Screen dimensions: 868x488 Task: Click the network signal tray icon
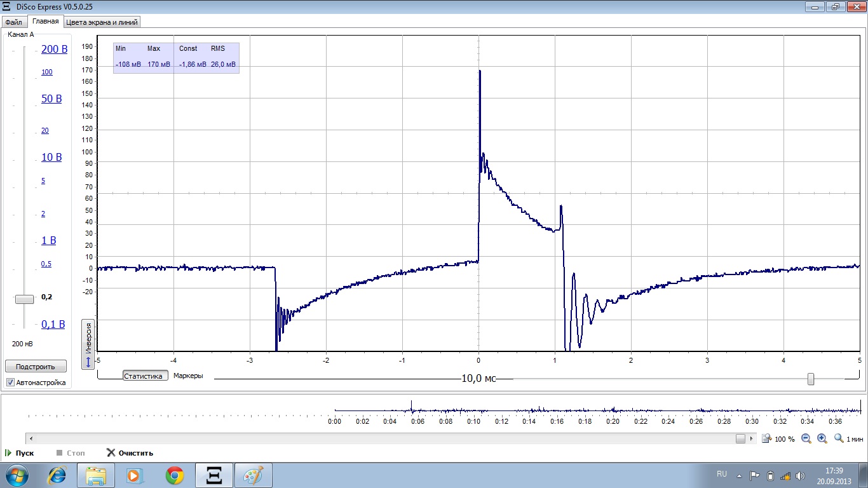[x=785, y=475]
